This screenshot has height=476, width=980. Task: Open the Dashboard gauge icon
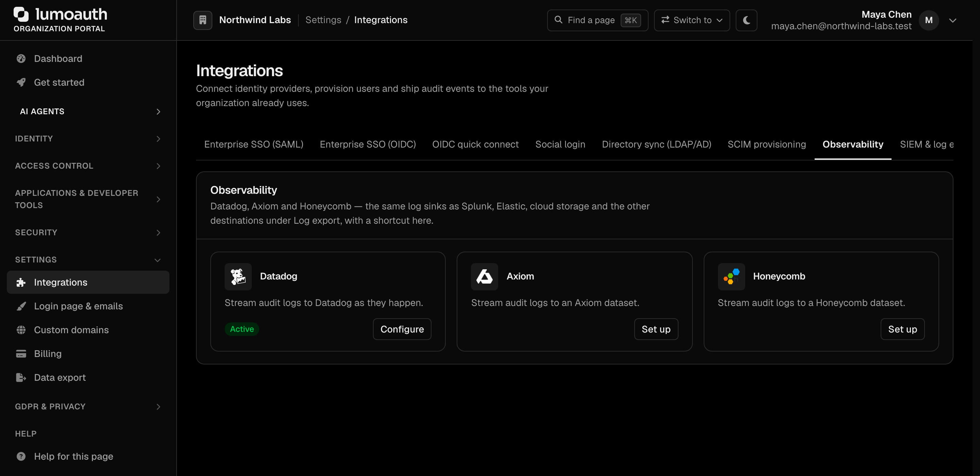(21, 58)
